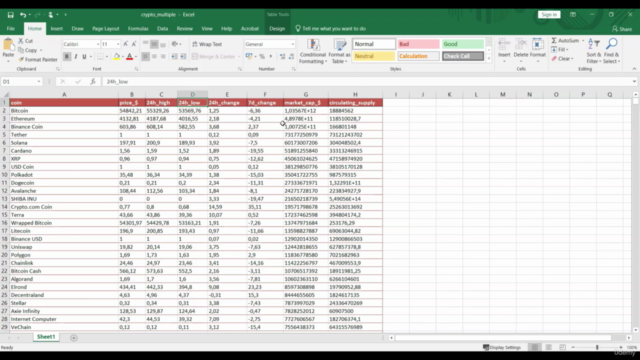The height and width of the screenshot is (360, 640).
Task: Toggle Underline formatting
Action: pos(84,56)
